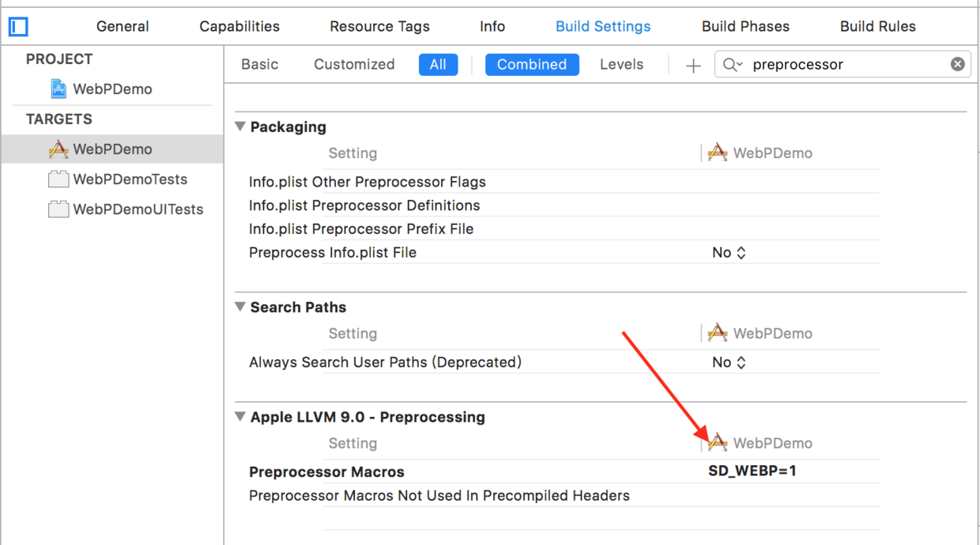Open the search filter magnifier options

(x=733, y=65)
